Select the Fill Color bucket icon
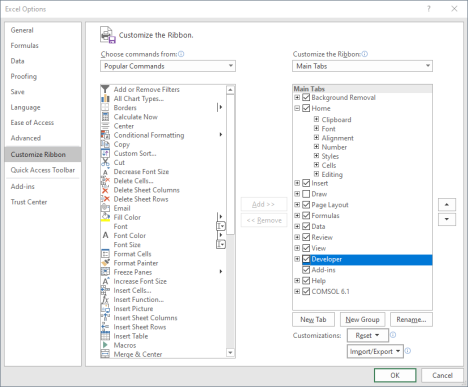Screen dimensions: 468x387 105,217
